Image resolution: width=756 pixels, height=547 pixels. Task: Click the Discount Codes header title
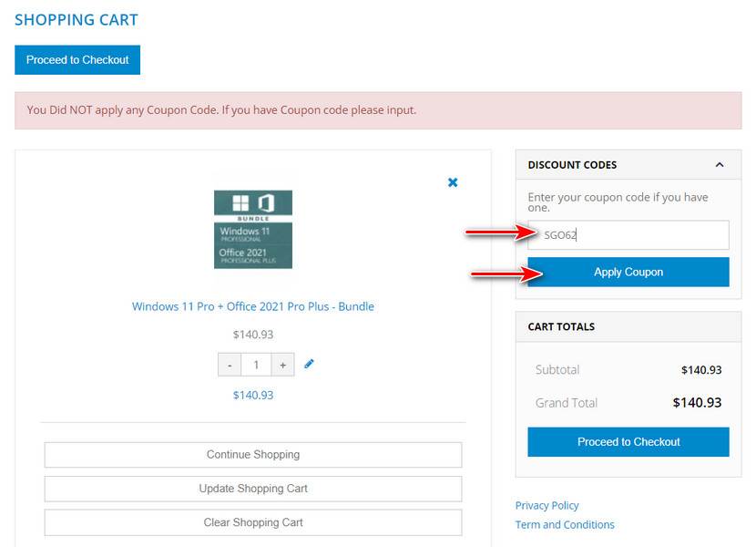click(572, 165)
